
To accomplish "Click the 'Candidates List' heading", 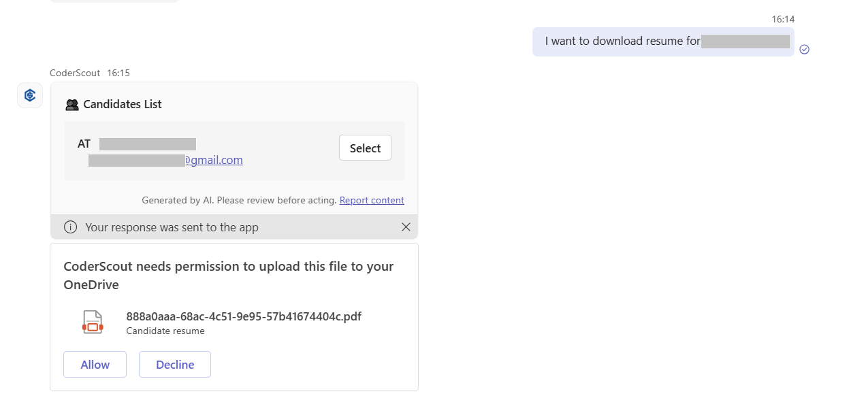I will tap(123, 104).
